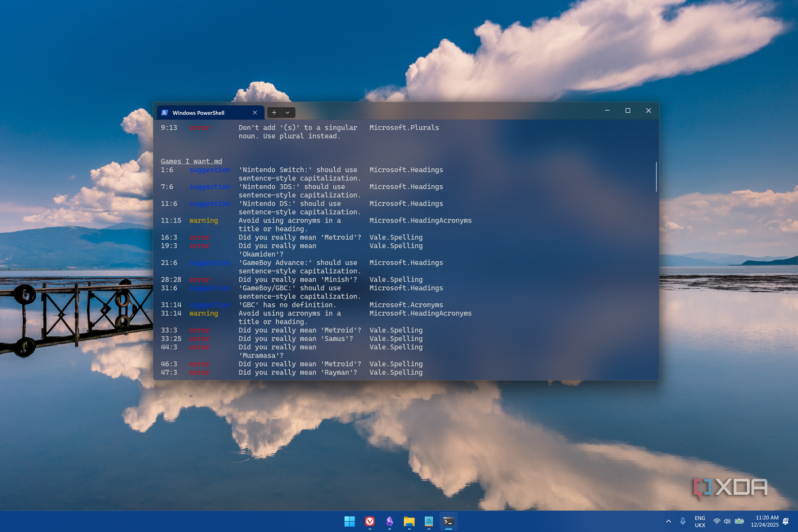Screen dimensions: 798x532
Task: Maximize the Windows PowerShell window
Action: tap(628, 111)
